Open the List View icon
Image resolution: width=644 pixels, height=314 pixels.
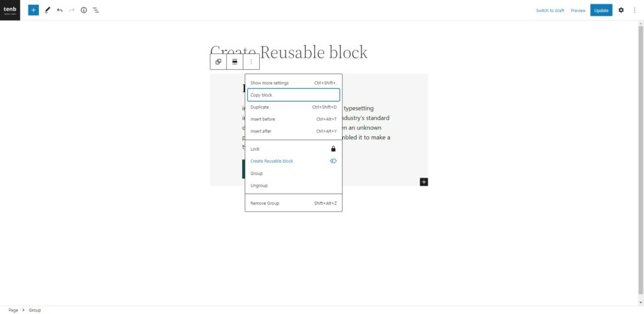coord(96,10)
